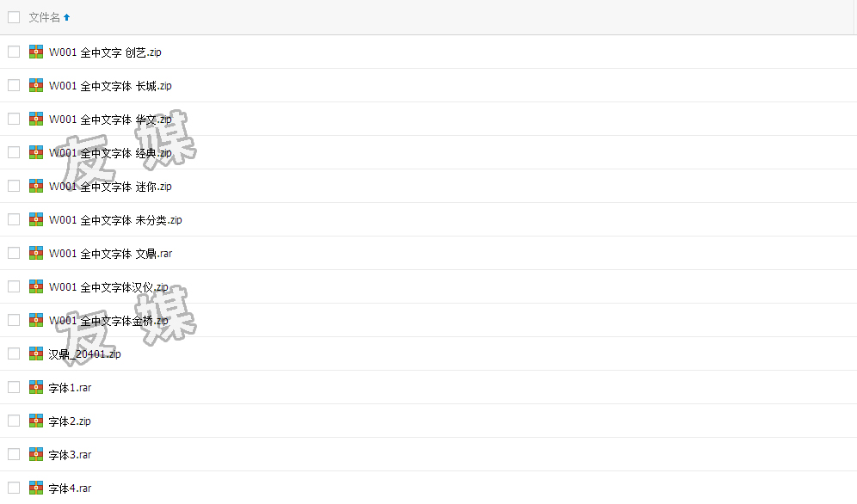Tick checkbox for 汉仪.zip row
This screenshot has width=857, height=504.
pos(14,286)
